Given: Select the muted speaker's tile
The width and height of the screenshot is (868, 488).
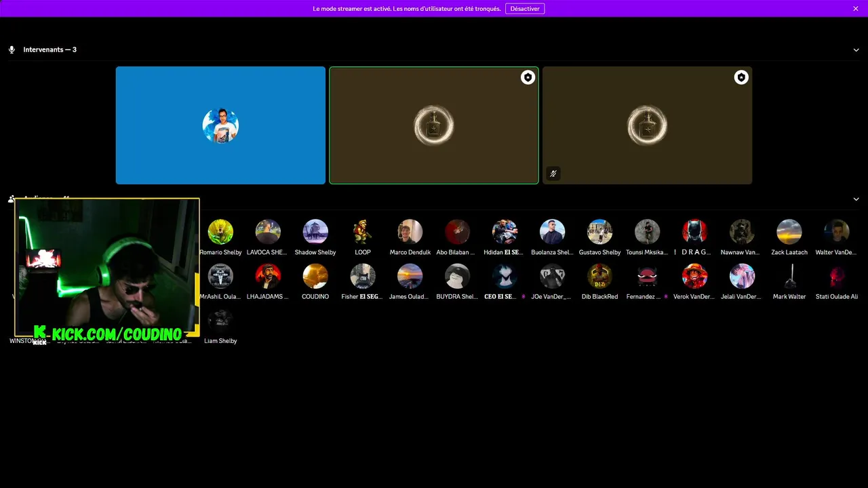Looking at the screenshot, I should tap(647, 125).
